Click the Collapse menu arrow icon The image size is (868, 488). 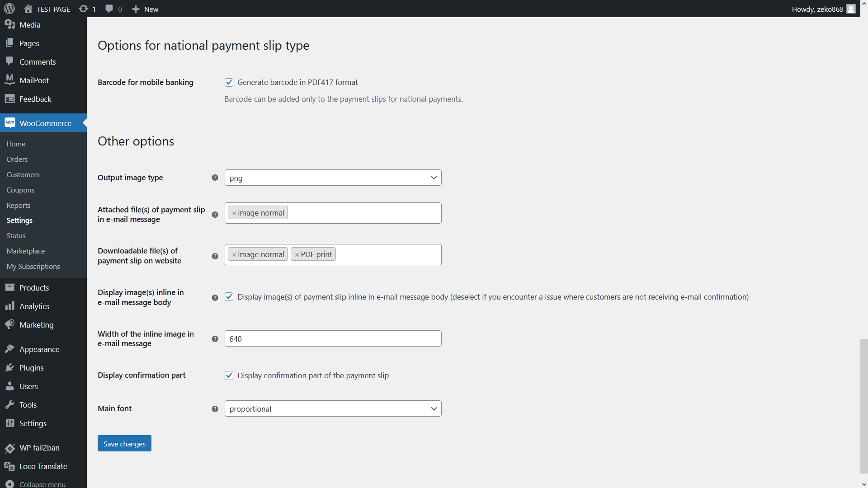click(9, 484)
